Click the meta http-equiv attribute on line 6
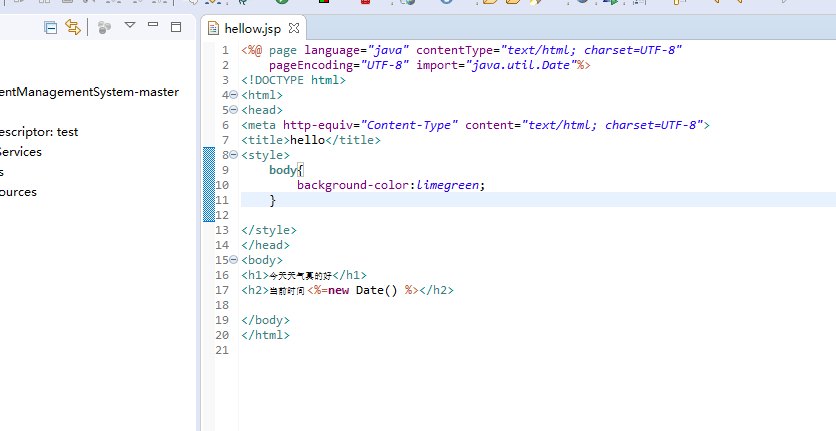The image size is (836, 431). [x=318, y=125]
